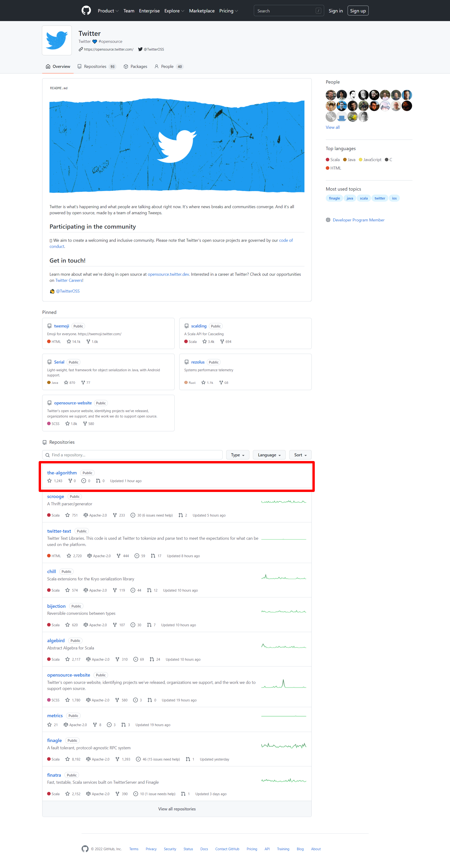This screenshot has height=868, width=450.
Task: Select the View all repositories link
Action: 177,809
